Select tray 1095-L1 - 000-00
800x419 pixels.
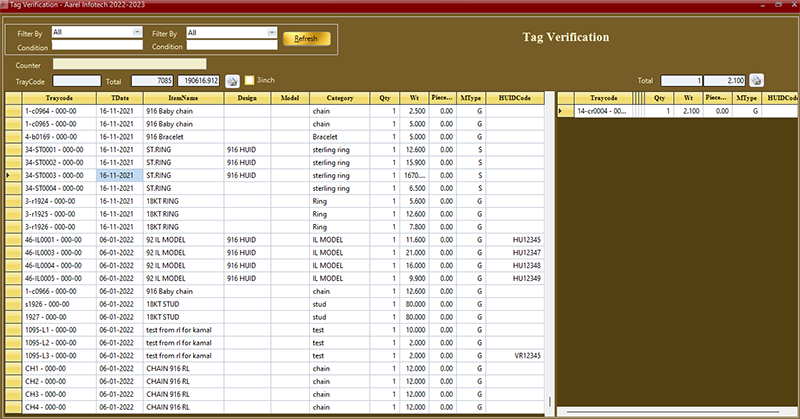tap(59, 330)
